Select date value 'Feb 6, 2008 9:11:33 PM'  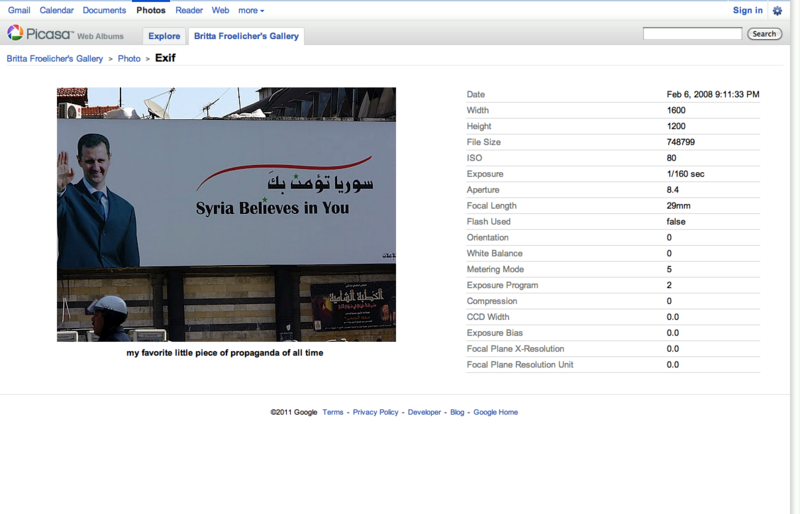713,94
